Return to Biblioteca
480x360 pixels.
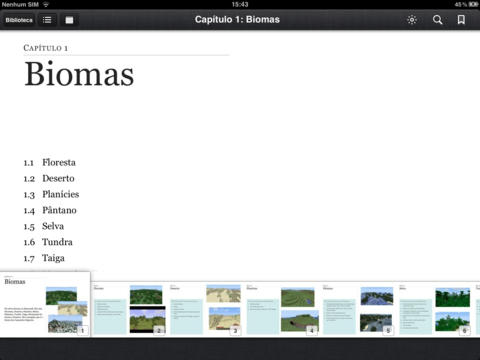[x=19, y=20]
